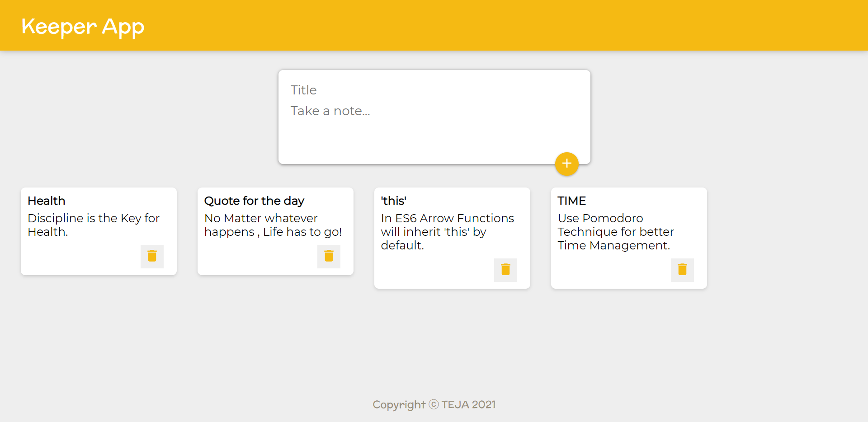
Task: Add note with the yellow plus button
Action: (567, 164)
